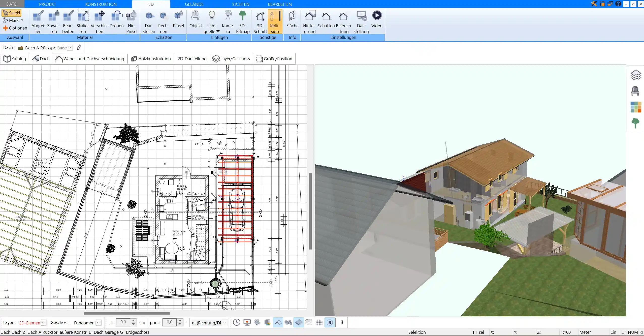Click Rechnen shadow calculation icon
Image resolution: width=644 pixels, height=336 pixels.
[x=164, y=22]
